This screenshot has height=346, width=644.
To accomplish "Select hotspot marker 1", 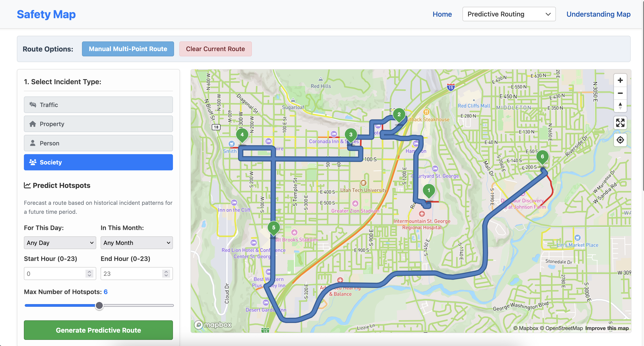I will pos(429,191).
